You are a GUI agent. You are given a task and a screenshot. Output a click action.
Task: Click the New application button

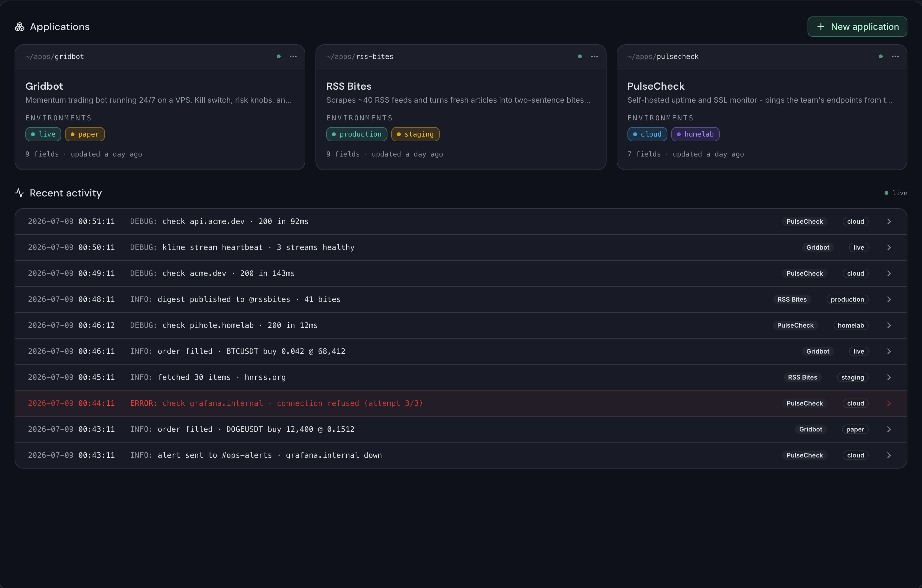pyautogui.click(x=857, y=27)
